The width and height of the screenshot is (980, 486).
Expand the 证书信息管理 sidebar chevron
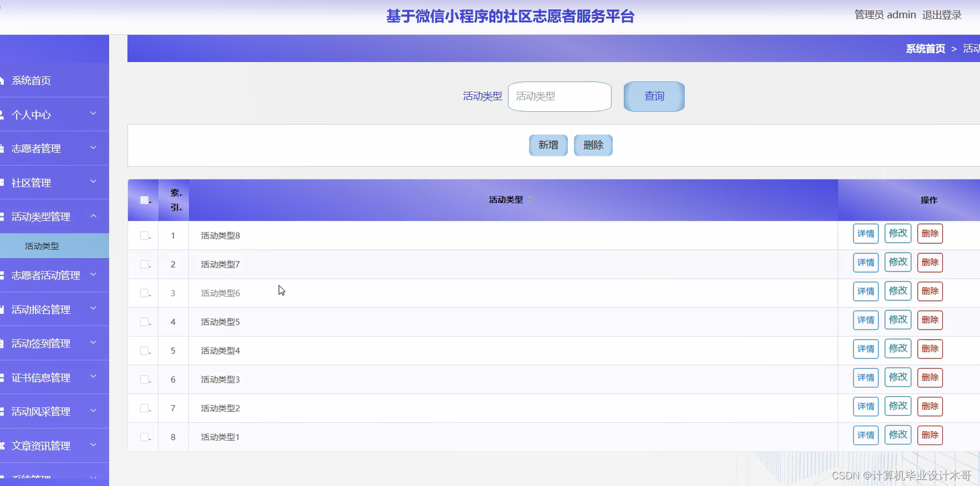pyautogui.click(x=93, y=377)
